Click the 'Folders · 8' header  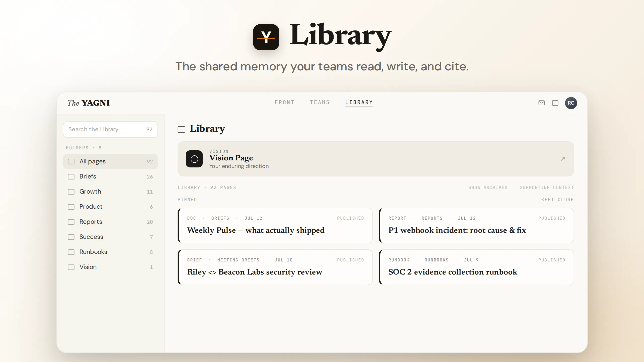point(84,148)
